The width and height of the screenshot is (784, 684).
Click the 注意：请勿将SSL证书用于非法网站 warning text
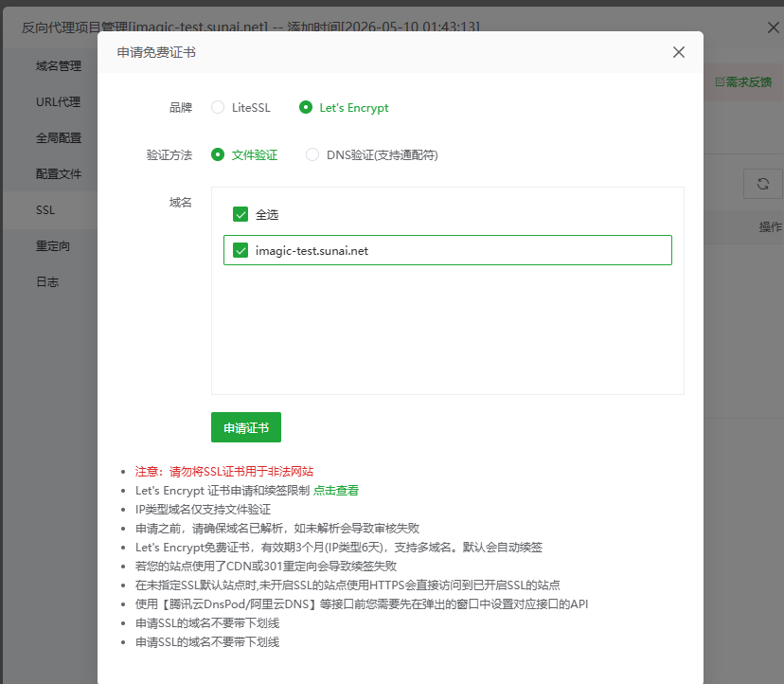[224, 472]
